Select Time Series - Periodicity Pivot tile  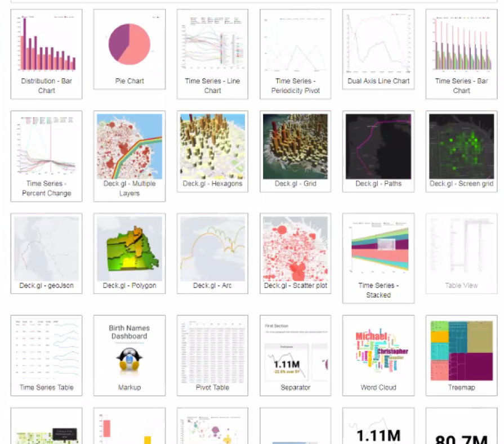296,54
